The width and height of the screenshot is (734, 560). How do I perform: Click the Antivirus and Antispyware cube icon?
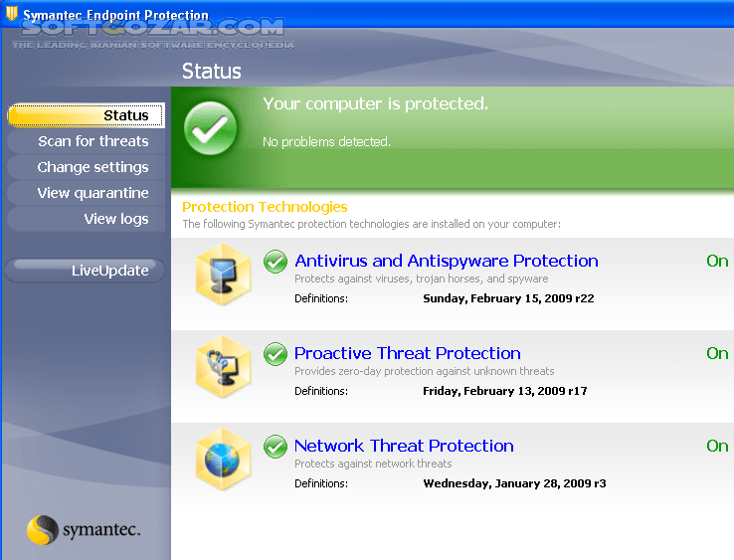coord(224,275)
